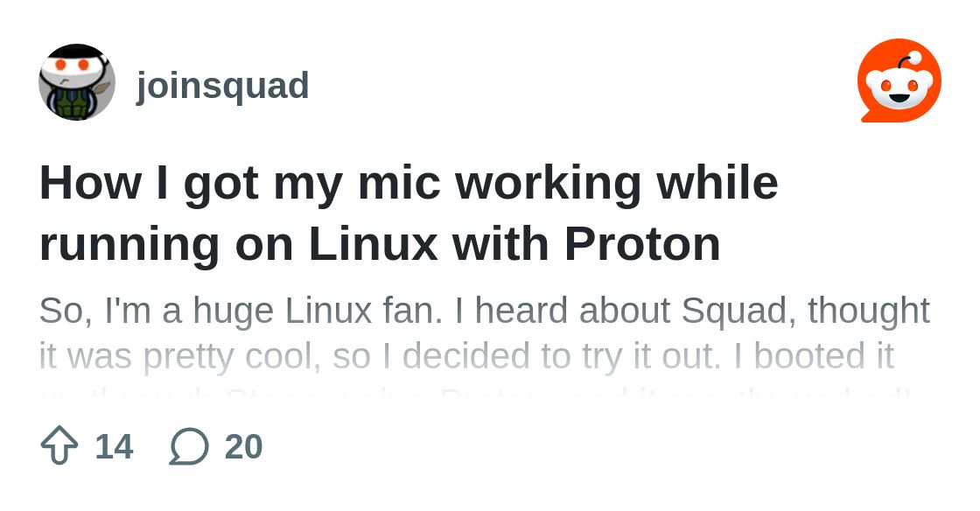Upvote the post with the arrow icon
This screenshot has width=980, height=511.
tap(59, 445)
